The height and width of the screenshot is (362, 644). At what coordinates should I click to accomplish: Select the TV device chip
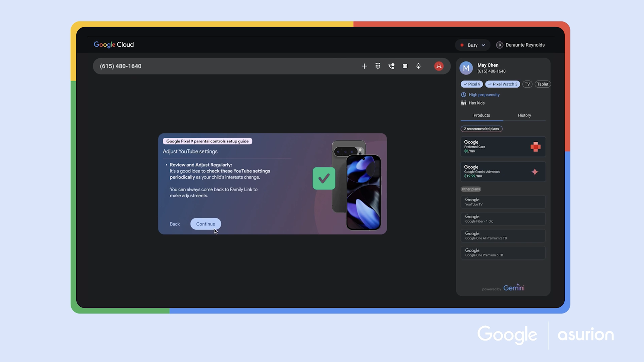tap(527, 84)
